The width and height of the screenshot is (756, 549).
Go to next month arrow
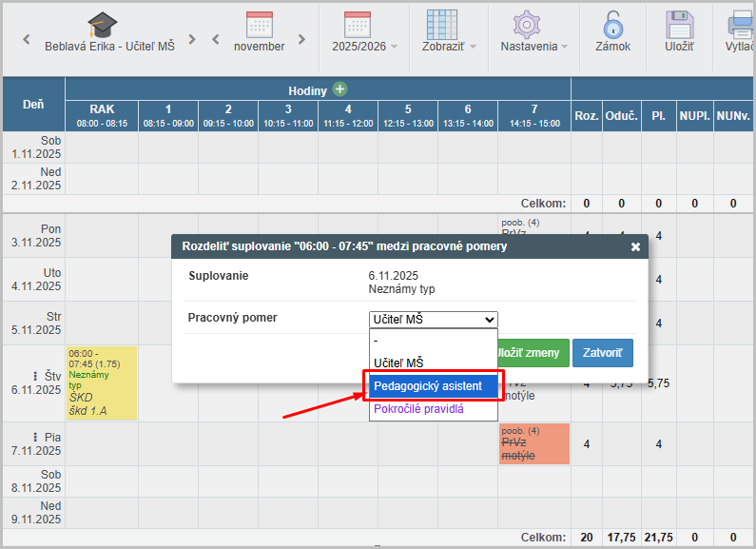pos(301,40)
